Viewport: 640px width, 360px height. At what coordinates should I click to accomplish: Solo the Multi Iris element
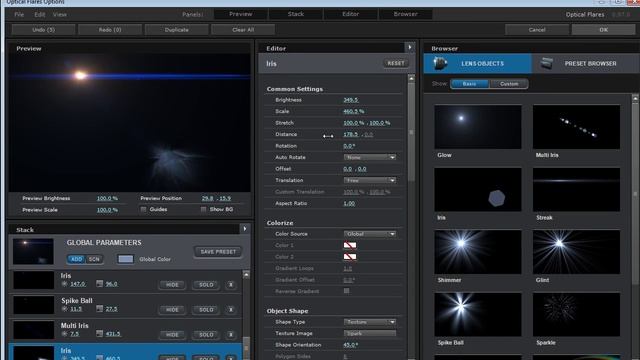(206, 334)
